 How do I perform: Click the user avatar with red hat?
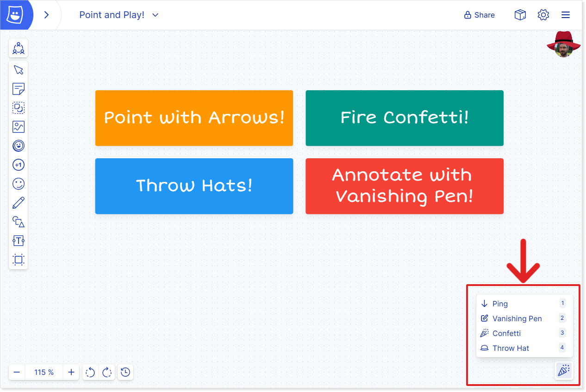[x=563, y=45]
